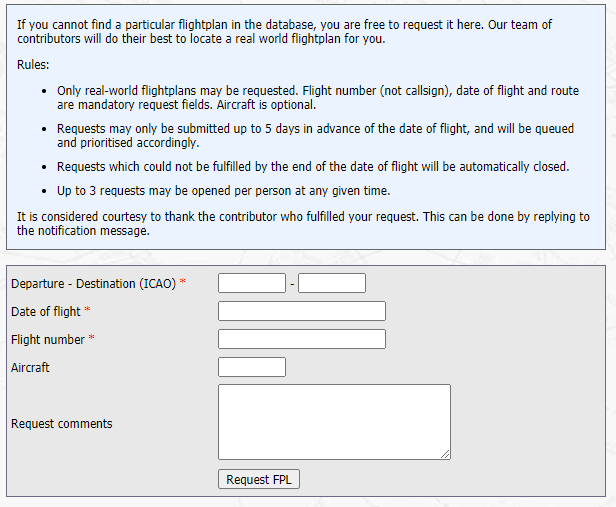616x507 pixels.
Task: Click the rule about 3 requests per person
Action: 223,190
